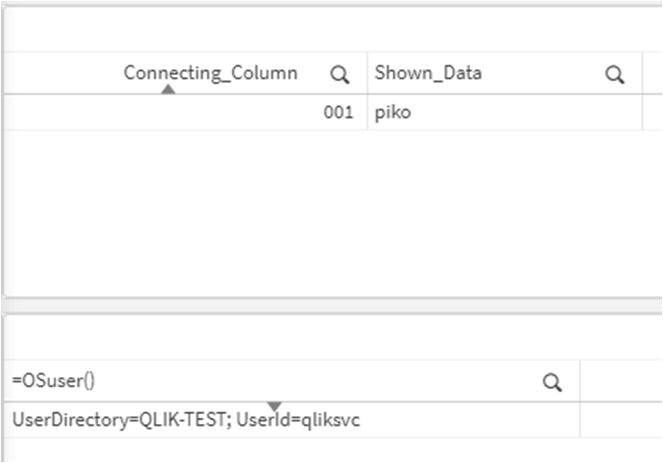Click the title area above Connecting_Column table
Viewport: 663px width, 463px height.
point(333,29)
